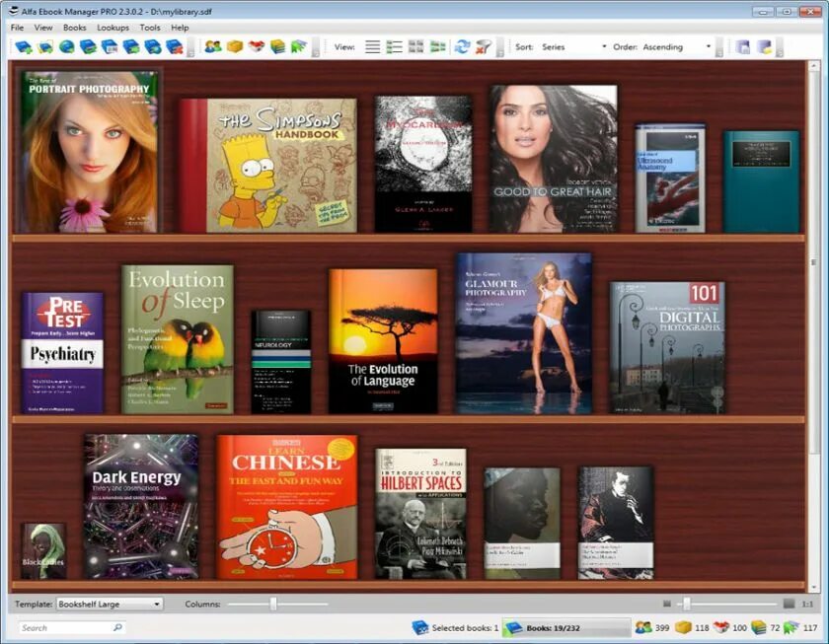The image size is (829, 644).
Task: Switch to plain list view icon
Action: click(373, 47)
